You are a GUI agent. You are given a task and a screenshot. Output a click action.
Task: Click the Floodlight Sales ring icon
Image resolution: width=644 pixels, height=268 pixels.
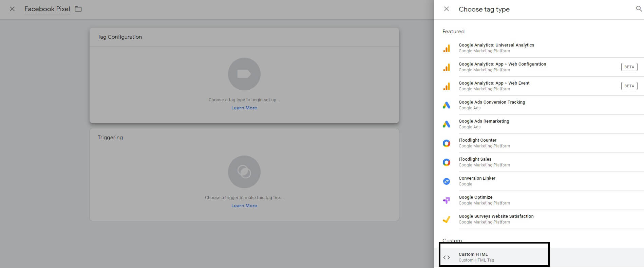click(447, 162)
